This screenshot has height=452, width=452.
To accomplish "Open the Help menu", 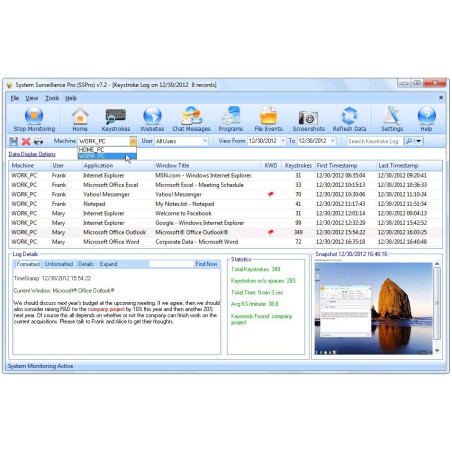I will [71, 98].
